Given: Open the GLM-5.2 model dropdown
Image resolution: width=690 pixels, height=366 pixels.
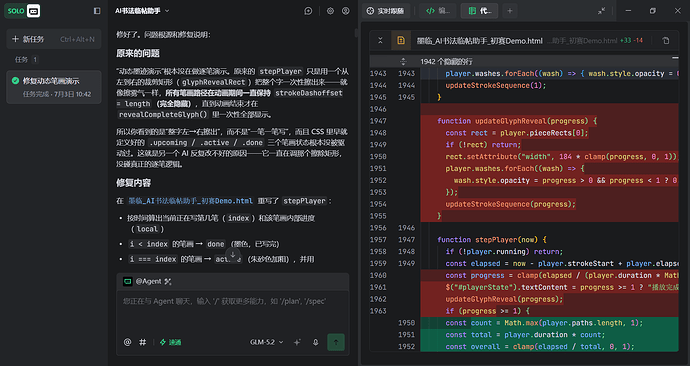Looking at the screenshot, I should click(x=267, y=342).
